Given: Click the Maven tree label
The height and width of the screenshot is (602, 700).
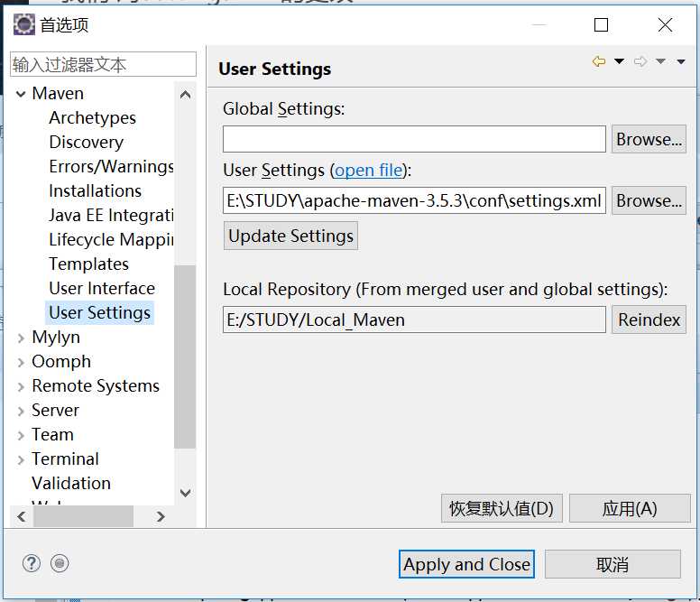Looking at the screenshot, I should (x=58, y=93).
